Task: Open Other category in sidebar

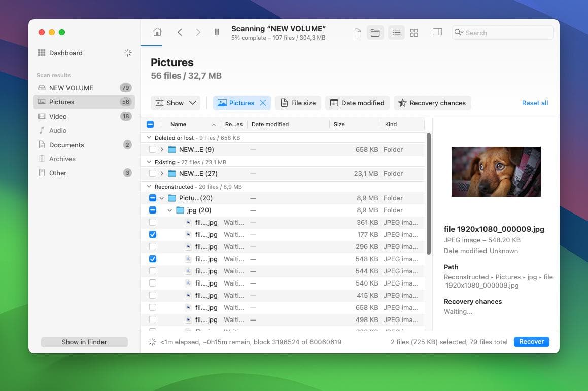Action: coord(84,173)
